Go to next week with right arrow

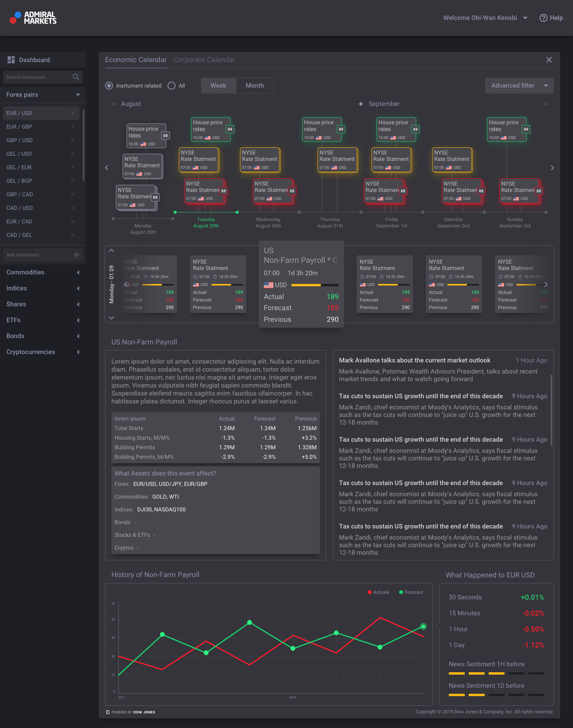tap(552, 168)
